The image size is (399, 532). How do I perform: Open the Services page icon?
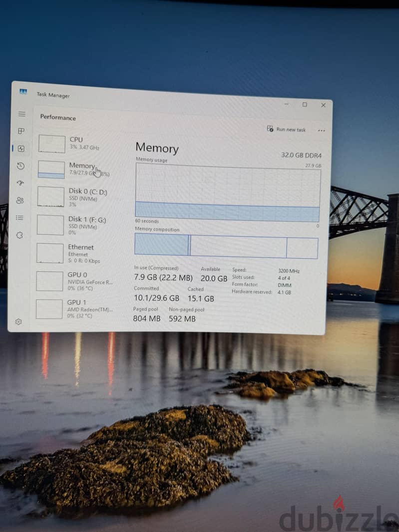point(19,235)
